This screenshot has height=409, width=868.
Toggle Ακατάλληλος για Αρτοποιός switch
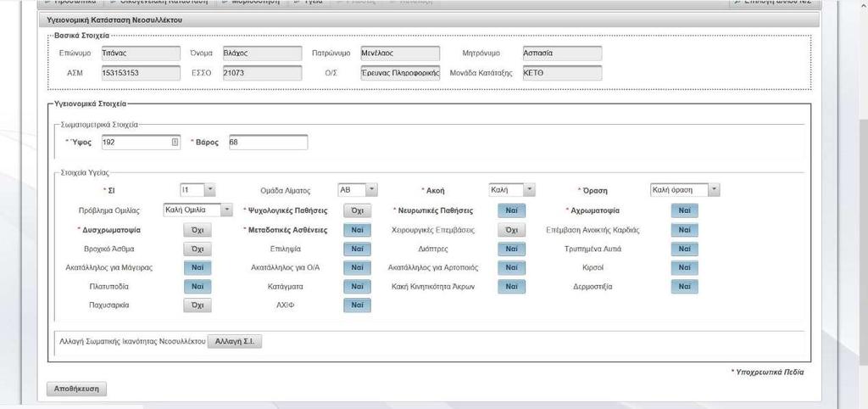click(511, 267)
